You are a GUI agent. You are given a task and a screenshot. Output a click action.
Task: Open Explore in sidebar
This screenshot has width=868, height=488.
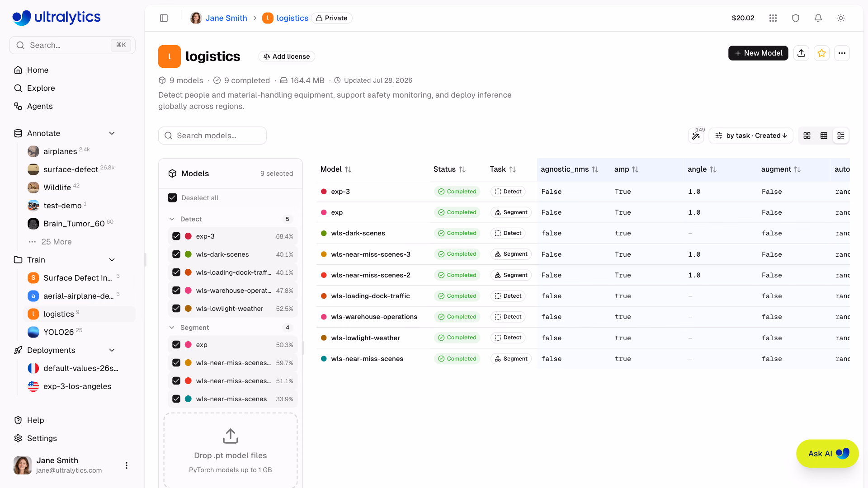(x=72, y=88)
